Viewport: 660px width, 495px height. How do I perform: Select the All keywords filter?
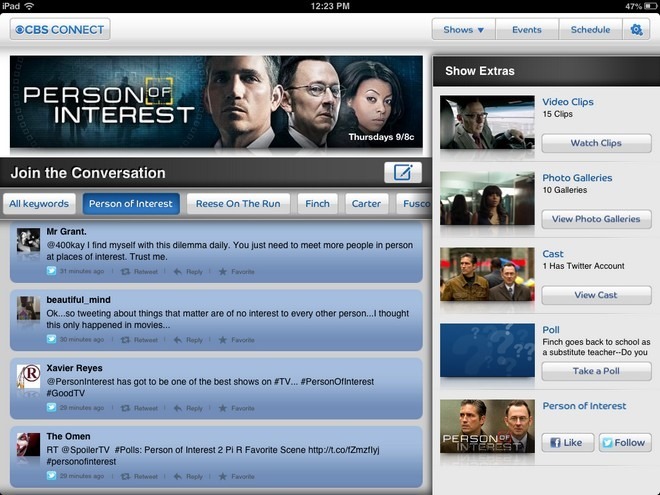(39, 204)
